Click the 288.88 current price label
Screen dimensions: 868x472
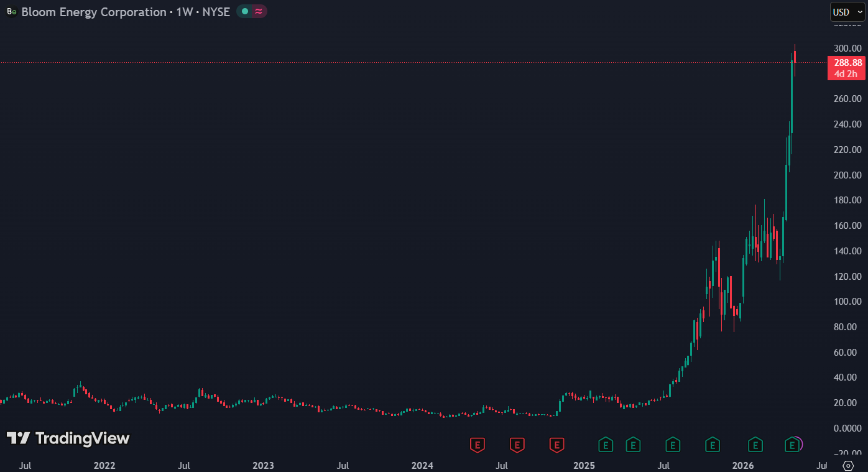[x=848, y=62]
